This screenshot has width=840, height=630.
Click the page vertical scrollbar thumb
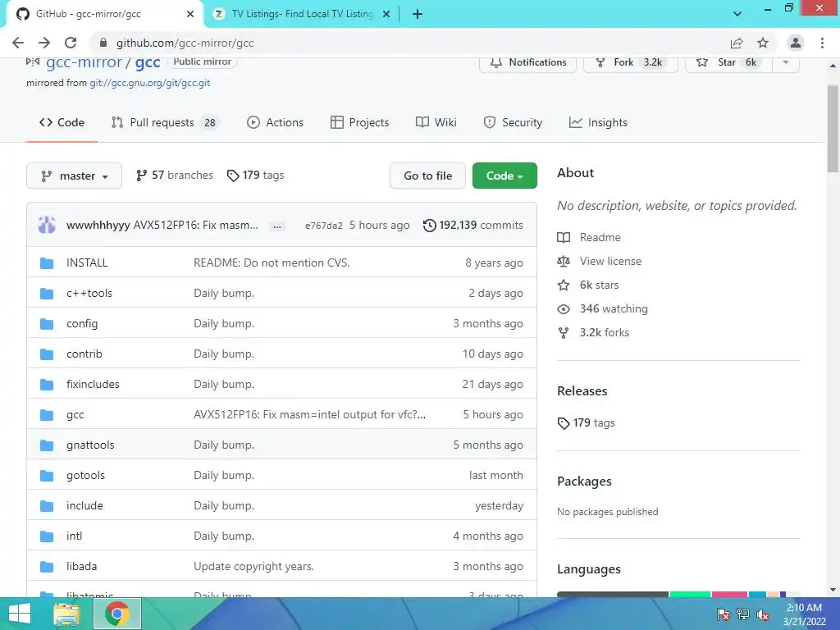[833, 129]
